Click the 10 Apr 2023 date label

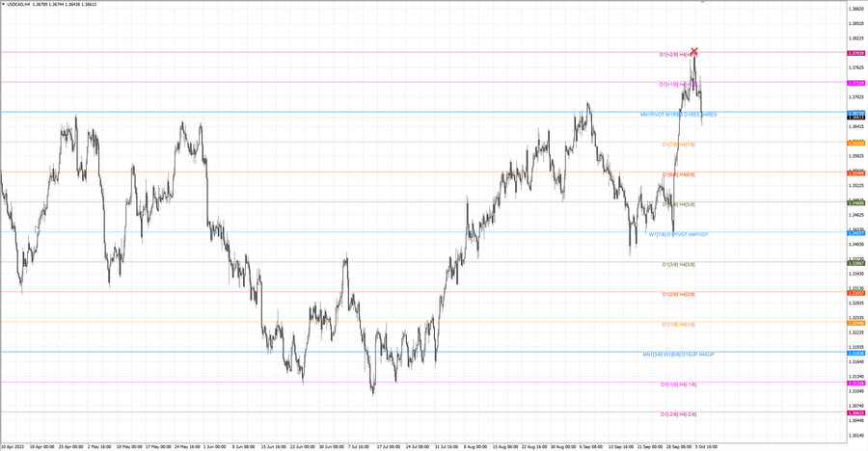click(14, 446)
